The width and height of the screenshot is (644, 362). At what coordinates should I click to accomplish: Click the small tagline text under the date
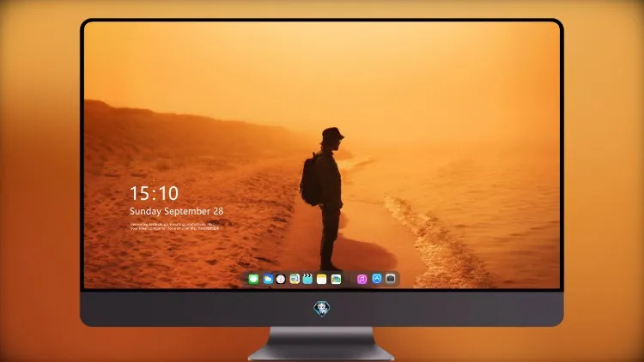pos(175,226)
